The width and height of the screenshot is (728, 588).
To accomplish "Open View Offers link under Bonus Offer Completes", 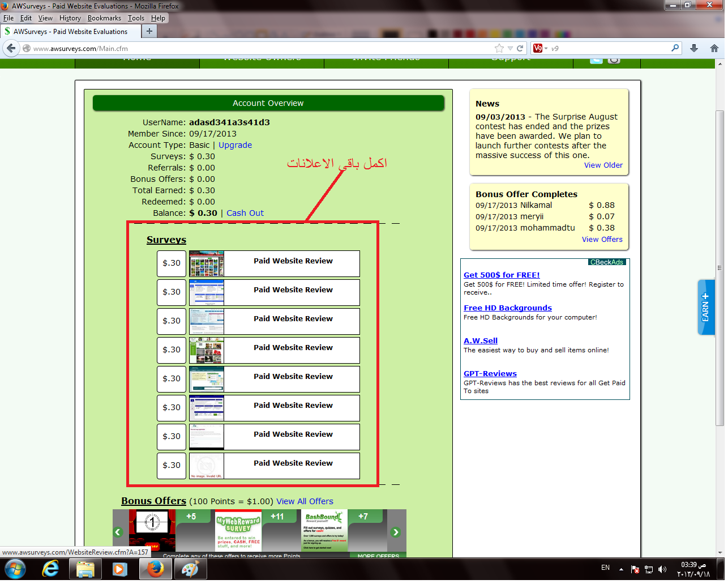I will [602, 240].
